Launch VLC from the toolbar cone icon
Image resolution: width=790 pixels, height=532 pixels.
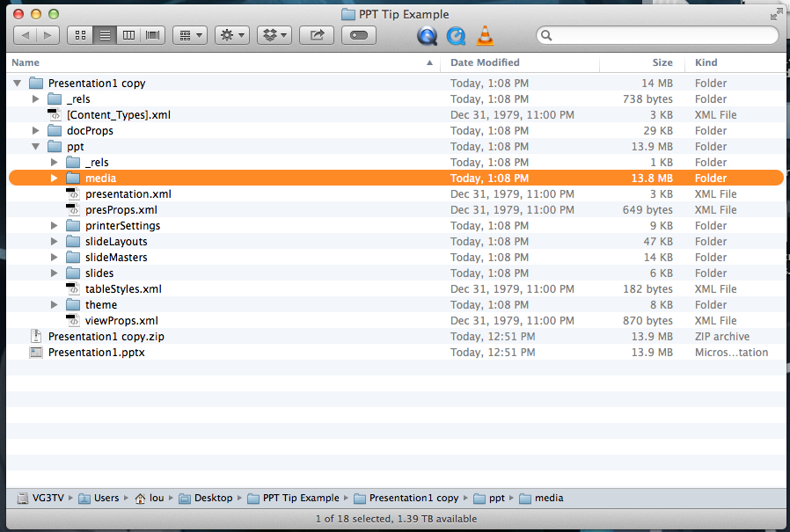coord(485,36)
